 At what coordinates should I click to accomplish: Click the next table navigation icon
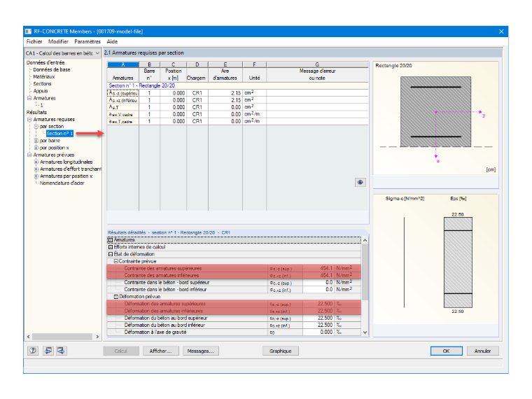61,351
